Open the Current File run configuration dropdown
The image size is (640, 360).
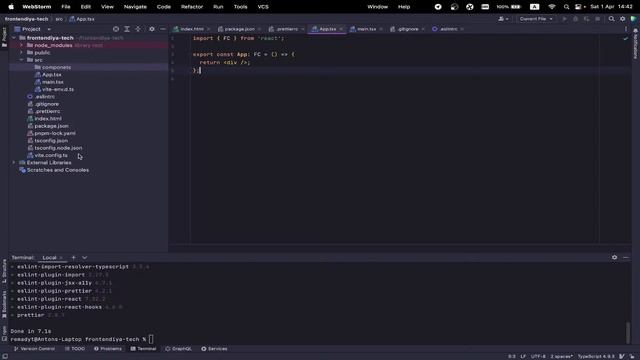(x=536, y=19)
